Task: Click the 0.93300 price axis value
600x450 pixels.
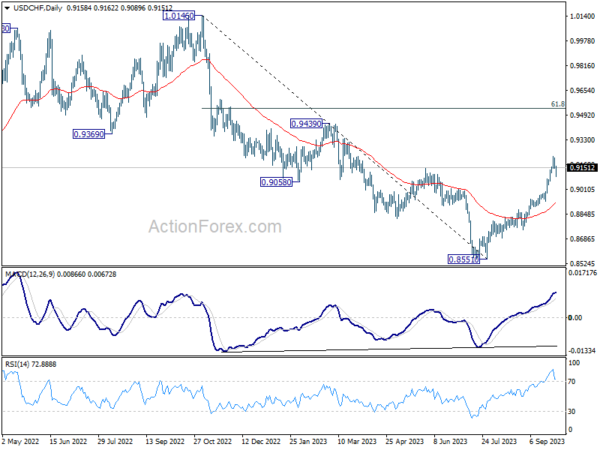Action: coord(582,140)
